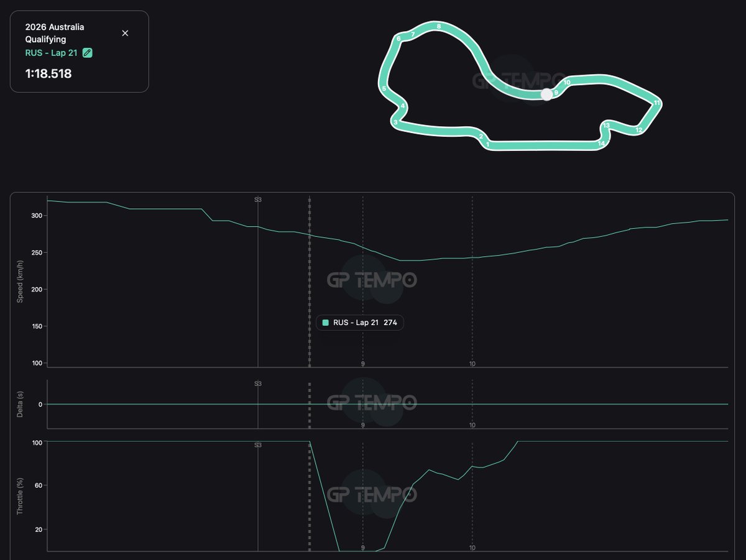Click the 20 tick on throttle axis
Screen dimensions: 746x560
(38, 530)
